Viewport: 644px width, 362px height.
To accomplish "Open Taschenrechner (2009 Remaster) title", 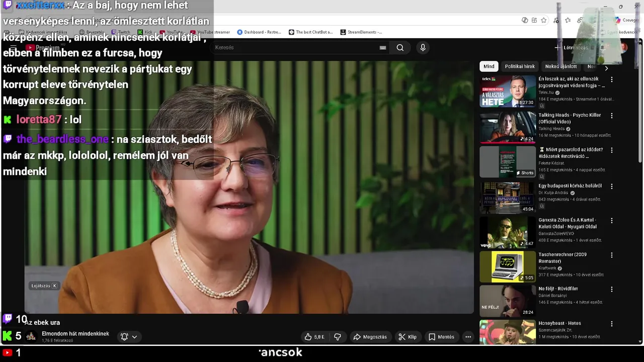I will click(562, 258).
